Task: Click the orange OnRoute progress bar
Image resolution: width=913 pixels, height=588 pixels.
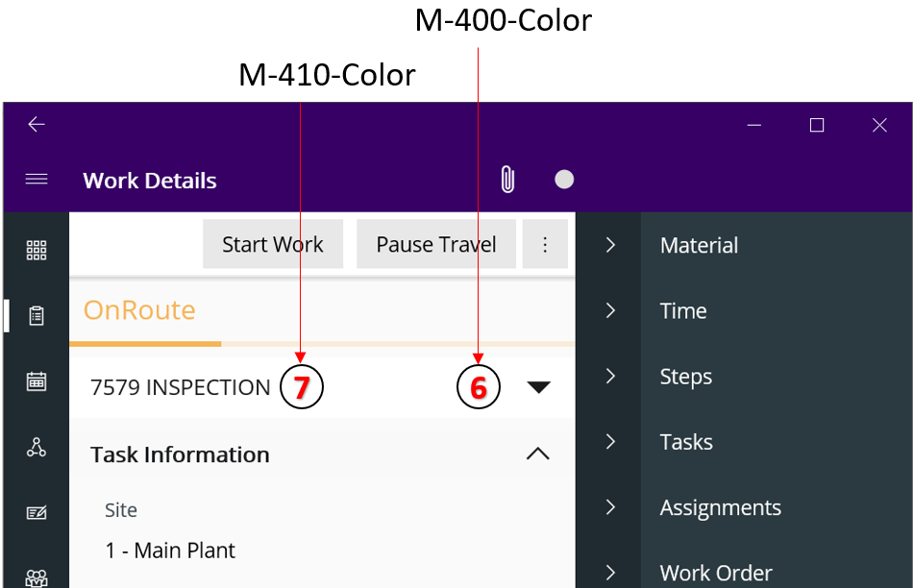Action: coord(144,342)
